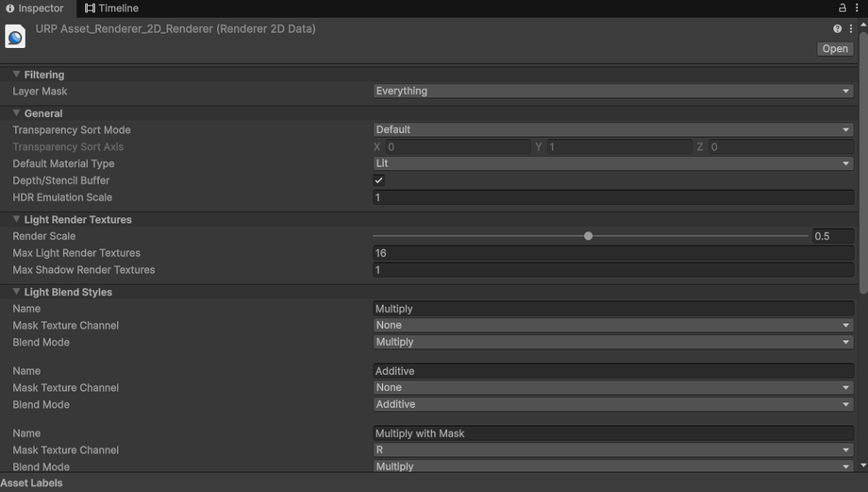Open Mask Texture Channel dropdown for Multiply style
This screenshot has width=868, height=492.
[613, 325]
